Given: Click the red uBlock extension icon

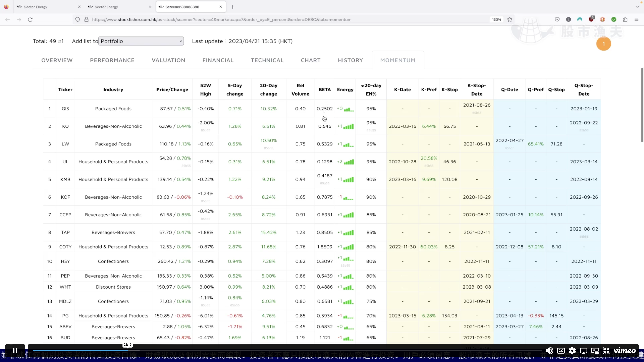Looking at the screenshot, I should (x=591, y=19).
